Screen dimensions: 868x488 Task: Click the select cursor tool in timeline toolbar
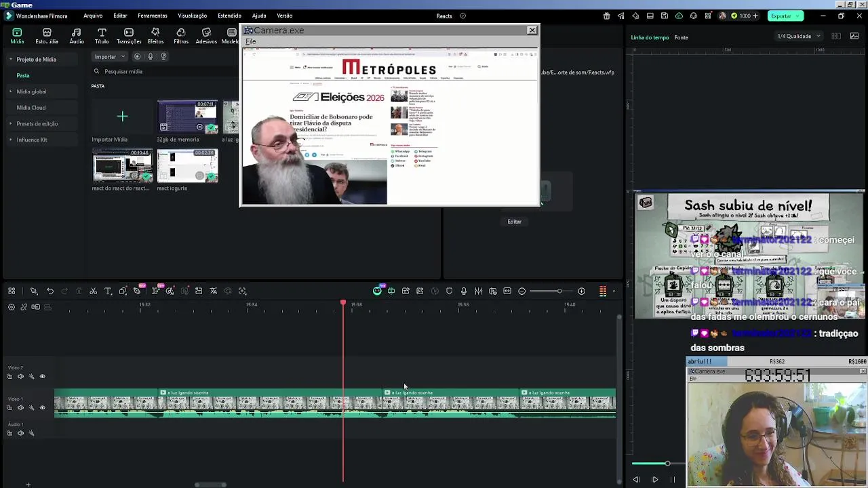tap(33, 291)
